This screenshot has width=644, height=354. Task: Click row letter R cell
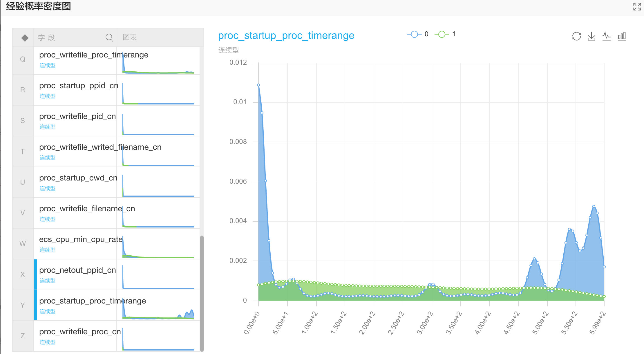click(x=23, y=90)
